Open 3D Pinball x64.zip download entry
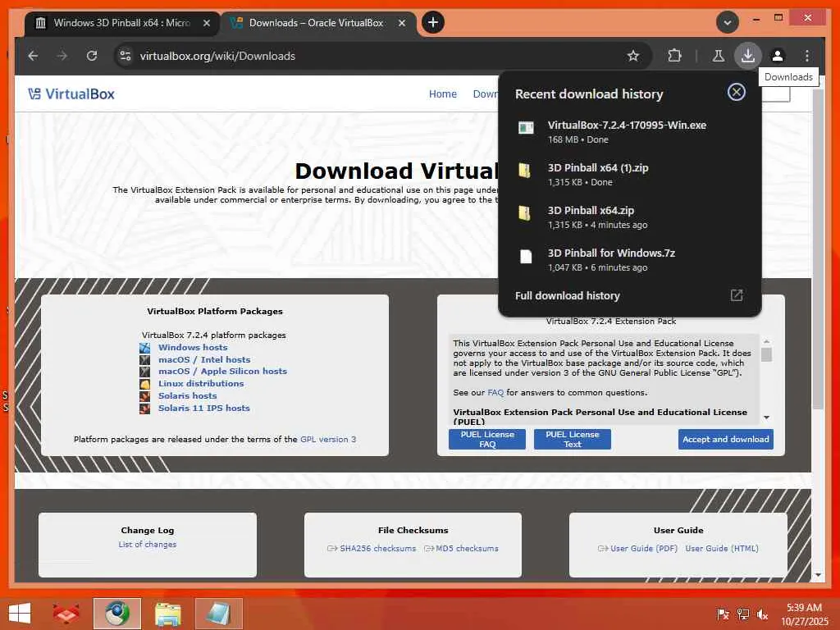 point(629,217)
